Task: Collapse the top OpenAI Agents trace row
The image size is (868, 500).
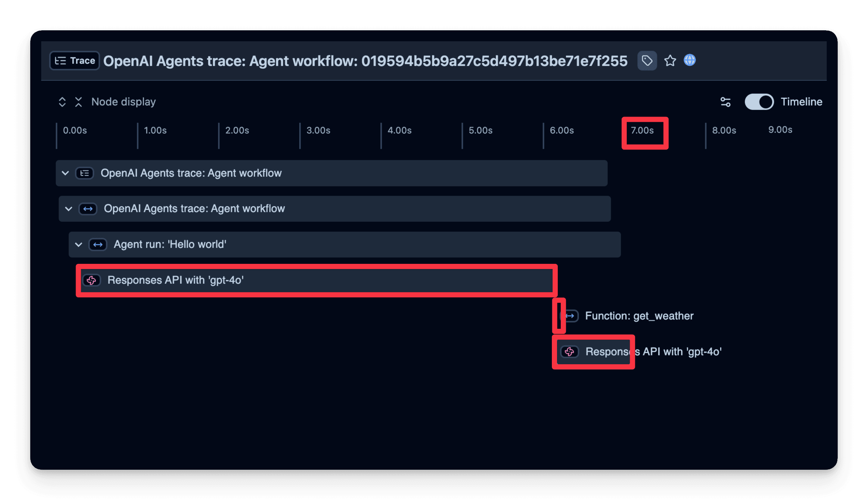Action: 65,173
